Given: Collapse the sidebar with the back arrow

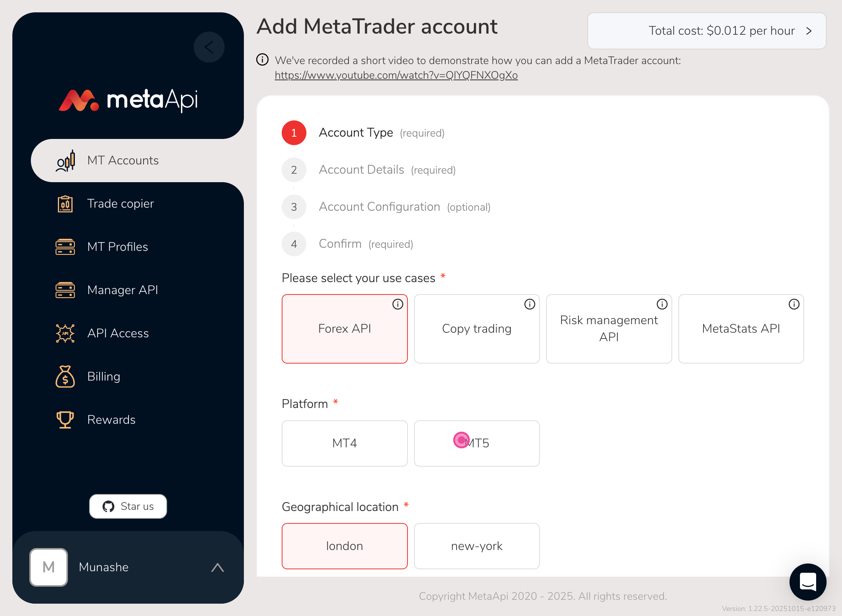Looking at the screenshot, I should (x=209, y=47).
